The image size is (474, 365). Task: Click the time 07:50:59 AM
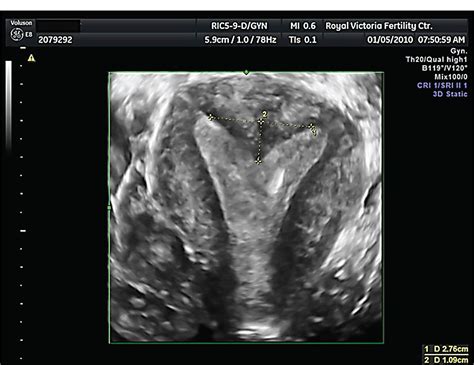441,40
